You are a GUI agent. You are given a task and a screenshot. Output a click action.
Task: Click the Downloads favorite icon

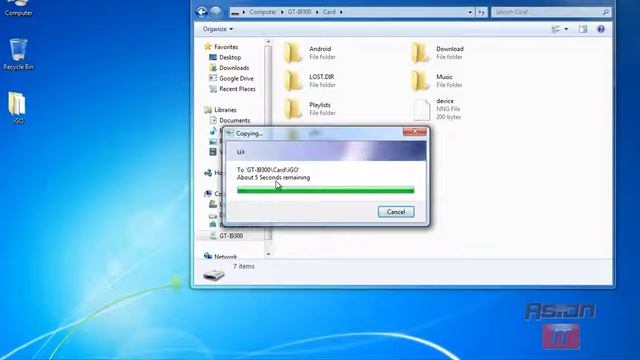[213, 68]
